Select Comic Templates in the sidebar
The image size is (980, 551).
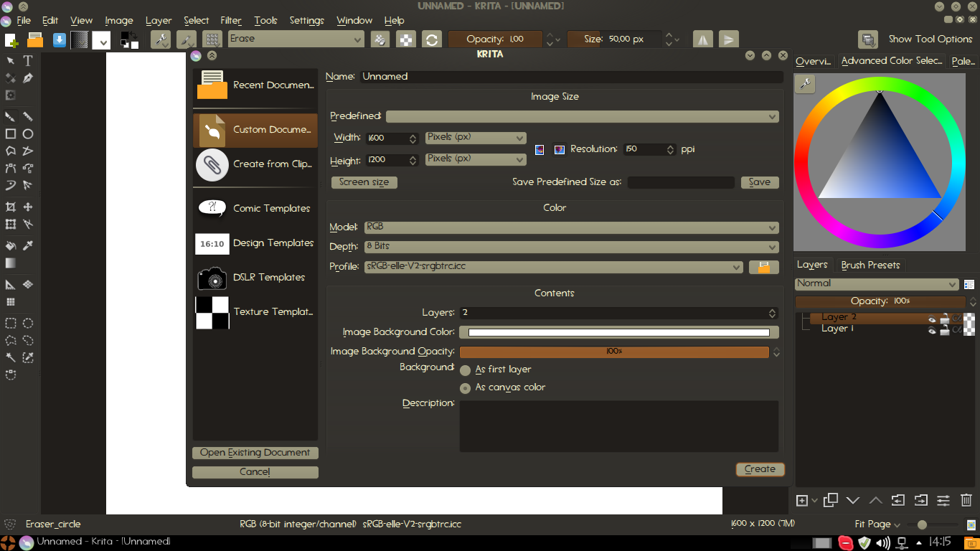click(x=255, y=208)
